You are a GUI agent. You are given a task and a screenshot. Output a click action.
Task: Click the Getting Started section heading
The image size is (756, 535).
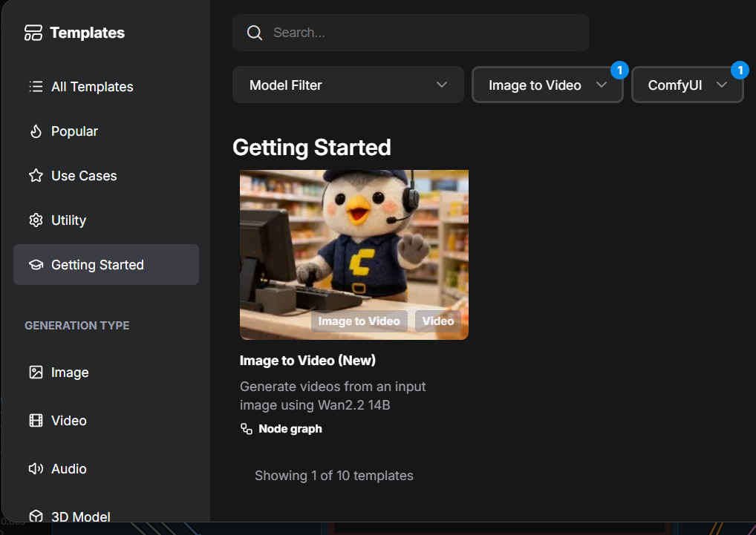coord(311,148)
